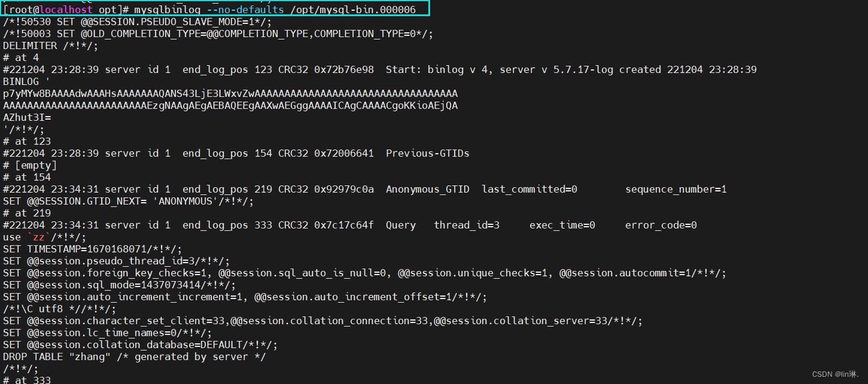Click the SET TIMESTAMP=1670168071 line

92,249
